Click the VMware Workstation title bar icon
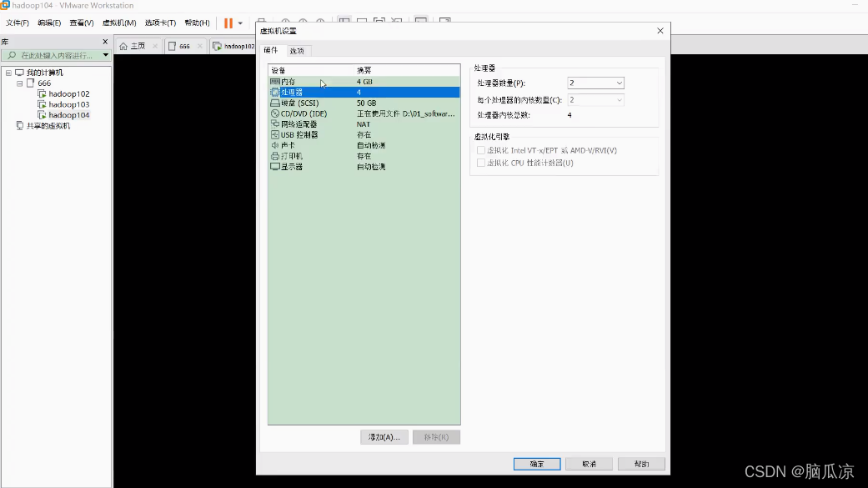868x488 pixels. click(5, 5)
